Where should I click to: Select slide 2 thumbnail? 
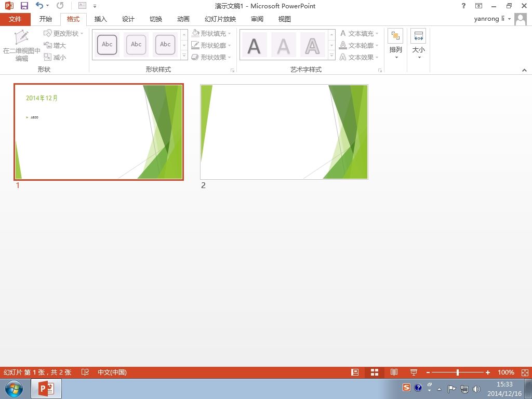[284, 131]
